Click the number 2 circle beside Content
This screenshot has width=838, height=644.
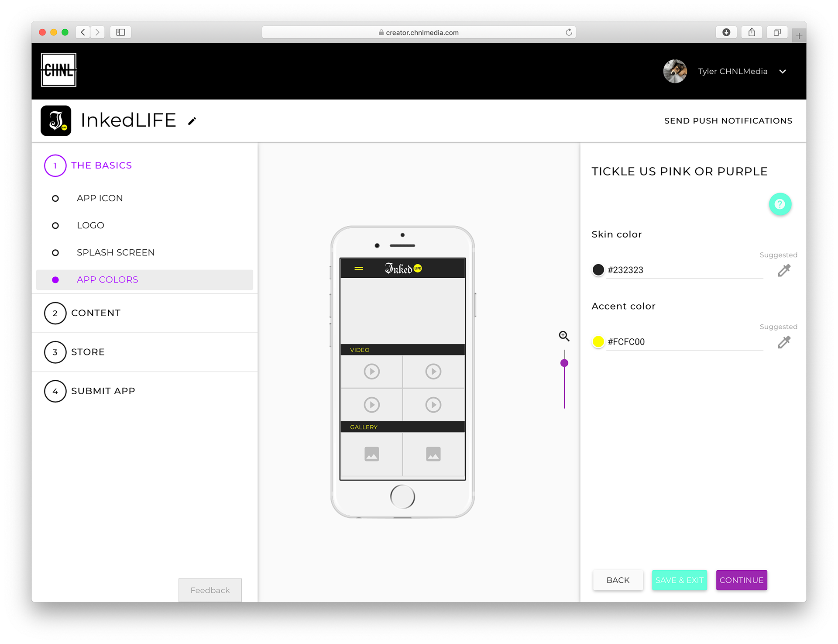pos(55,313)
